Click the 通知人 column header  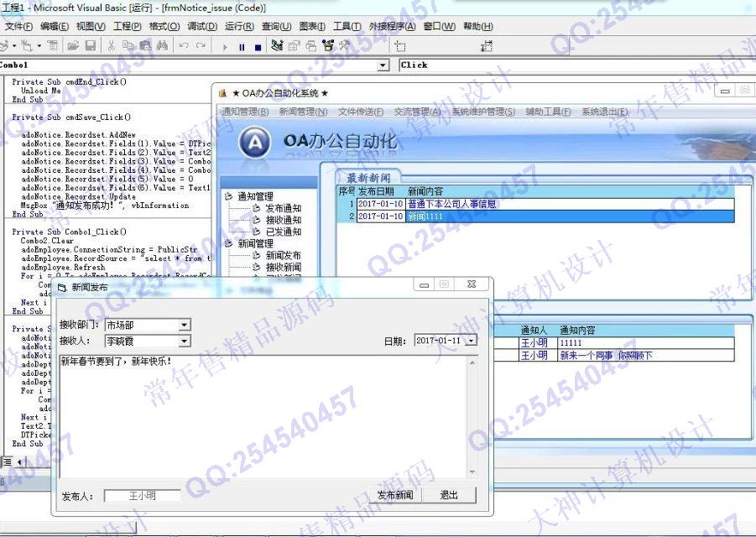tap(534, 331)
